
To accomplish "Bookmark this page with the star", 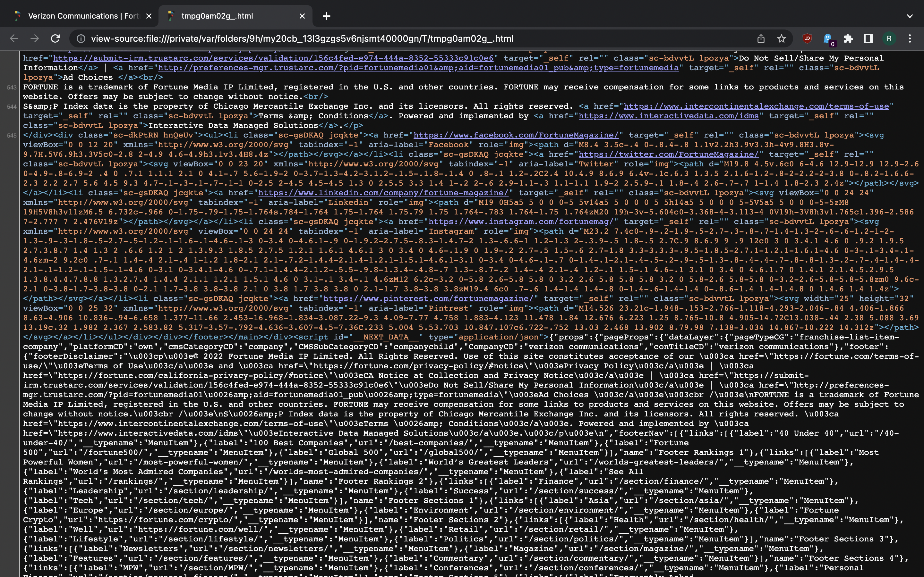I will pos(781,38).
